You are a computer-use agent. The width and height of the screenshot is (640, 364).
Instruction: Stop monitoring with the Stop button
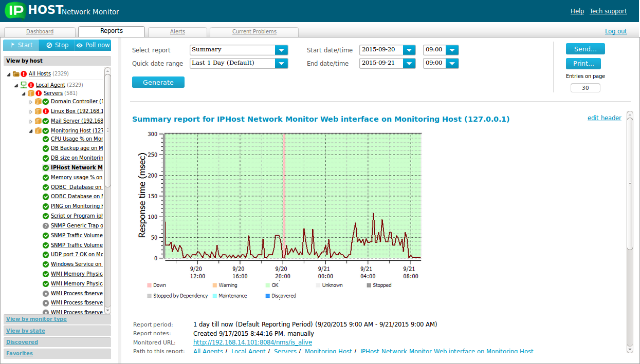[57, 45]
